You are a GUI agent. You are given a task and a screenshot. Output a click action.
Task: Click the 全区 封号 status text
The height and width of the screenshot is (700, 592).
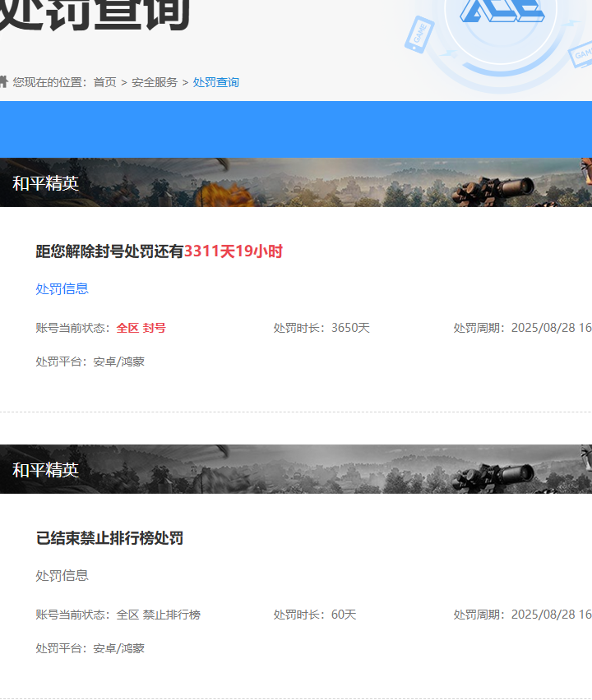tap(141, 328)
